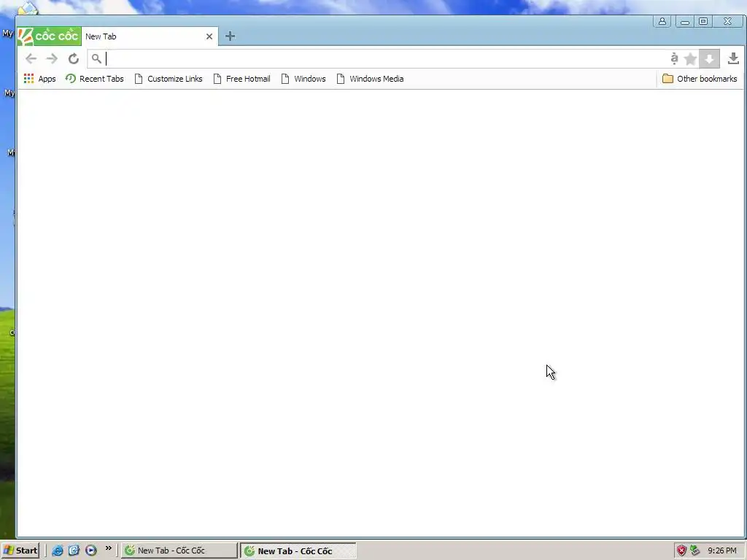This screenshot has height=560, width=747.
Task: Toggle Vietnamese typing 'à' icon
Action: 674,58
